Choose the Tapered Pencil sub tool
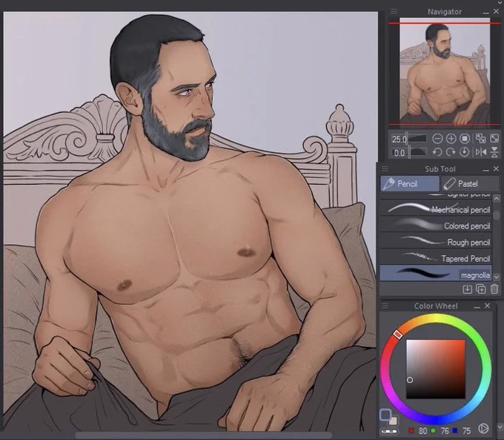The image size is (504, 440). click(436, 257)
